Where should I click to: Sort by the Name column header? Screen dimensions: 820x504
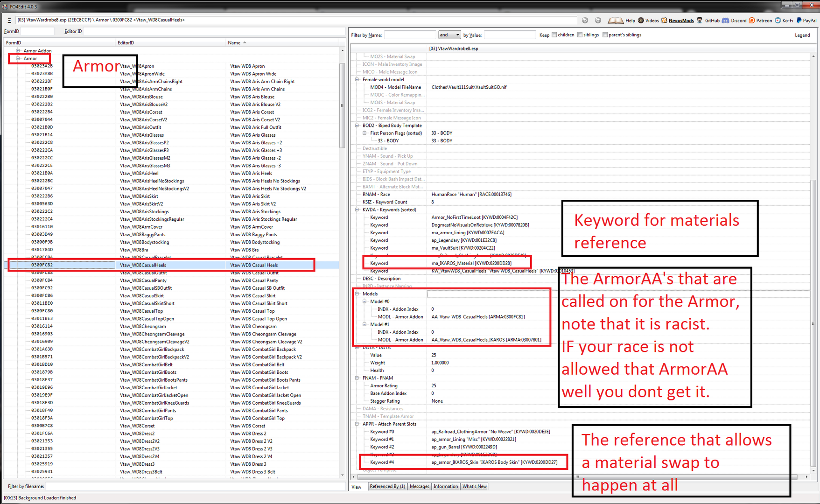[283, 43]
